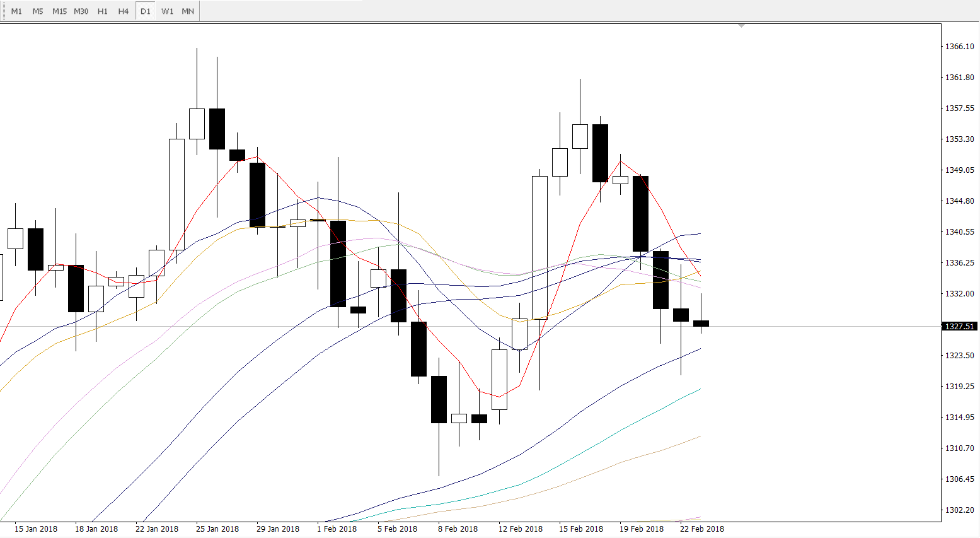The image size is (980, 538).
Task: Click the 25 Jan 2018 date label
Action: click(x=217, y=529)
